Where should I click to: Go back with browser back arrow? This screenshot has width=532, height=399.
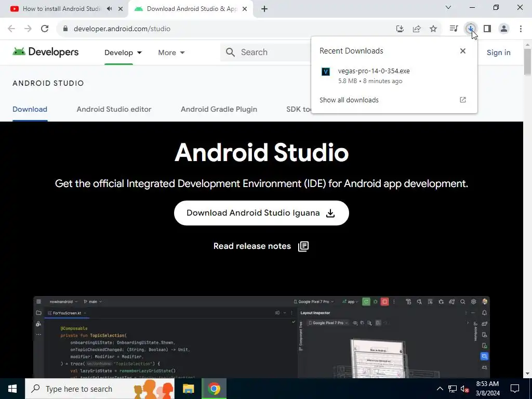click(x=11, y=29)
